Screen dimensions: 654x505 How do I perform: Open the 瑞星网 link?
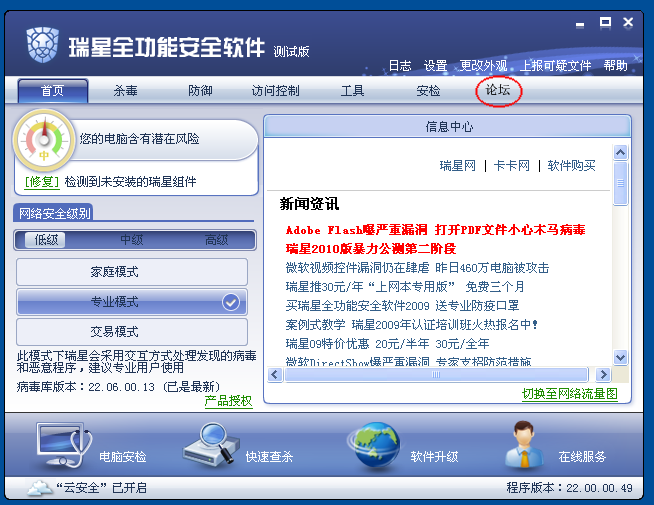[x=458, y=166]
